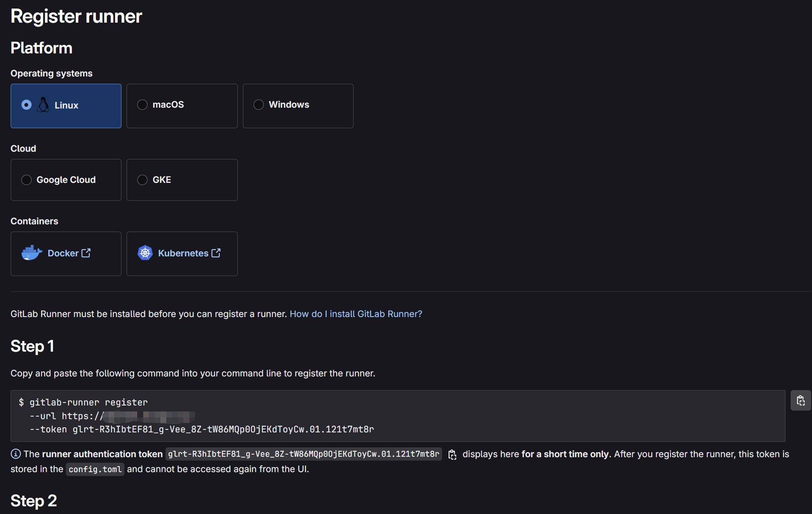
Task: Click the gitlab-runner register command text
Action: point(89,402)
